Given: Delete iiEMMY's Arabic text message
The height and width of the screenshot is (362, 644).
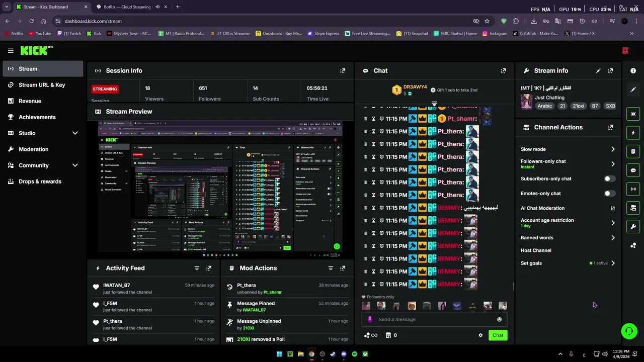Looking at the screenshot, I should [366, 208].
